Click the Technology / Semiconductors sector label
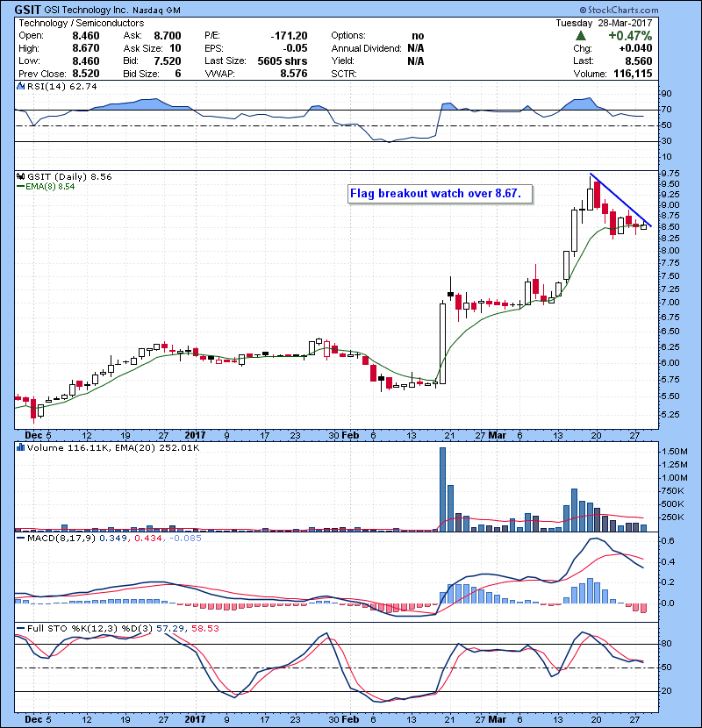 pyautogui.click(x=82, y=23)
